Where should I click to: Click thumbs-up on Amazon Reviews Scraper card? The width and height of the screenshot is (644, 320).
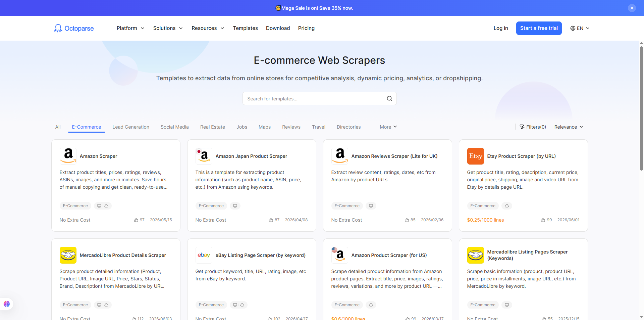[x=407, y=220]
